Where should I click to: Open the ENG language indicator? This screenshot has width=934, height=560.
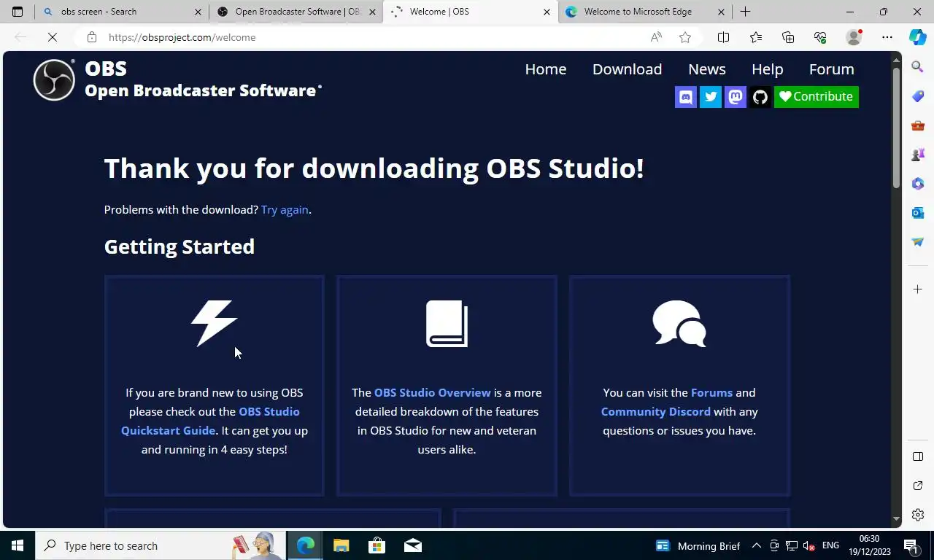pos(830,545)
